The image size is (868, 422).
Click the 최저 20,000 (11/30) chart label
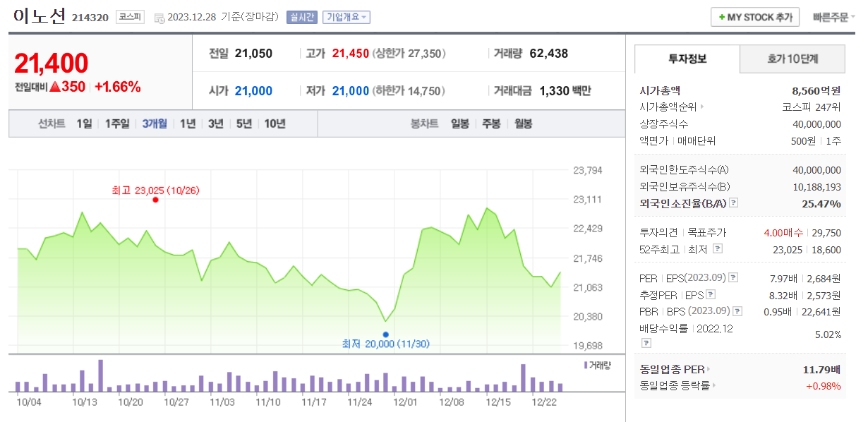click(x=385, y=344)
